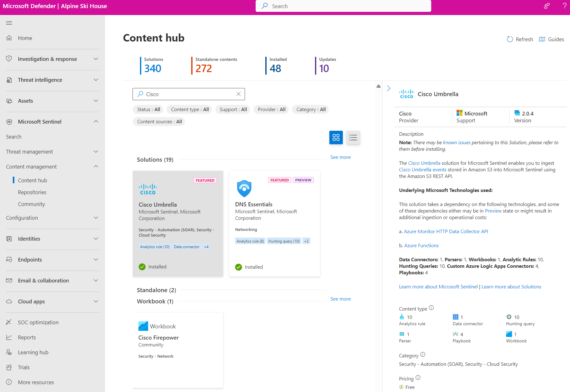570x392 pixels.
Task: Click the Investigation & response shield icon
Action: 9,59
